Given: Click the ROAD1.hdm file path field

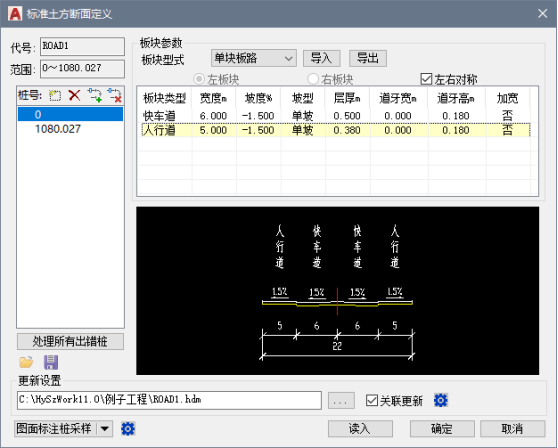Looking at the screenshot, I should (x=169, y=400).
